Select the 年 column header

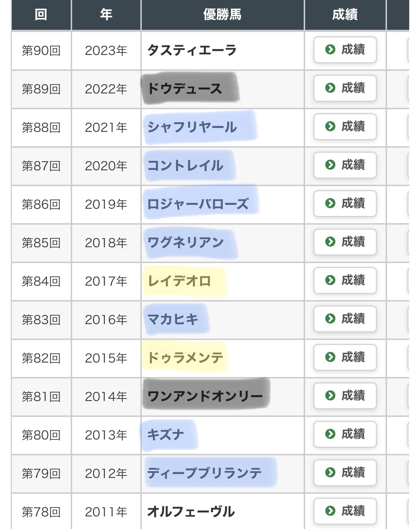(x=106, y=15)
